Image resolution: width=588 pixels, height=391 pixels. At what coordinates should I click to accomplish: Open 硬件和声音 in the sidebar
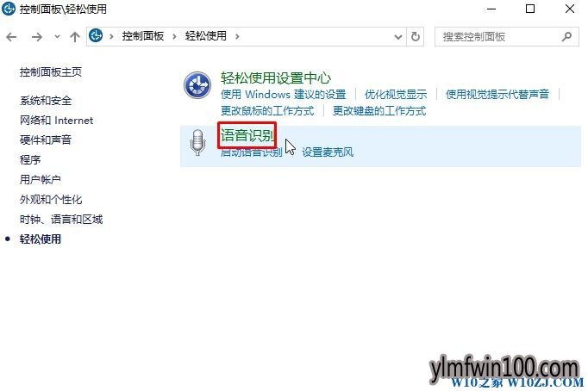(46, 140)
